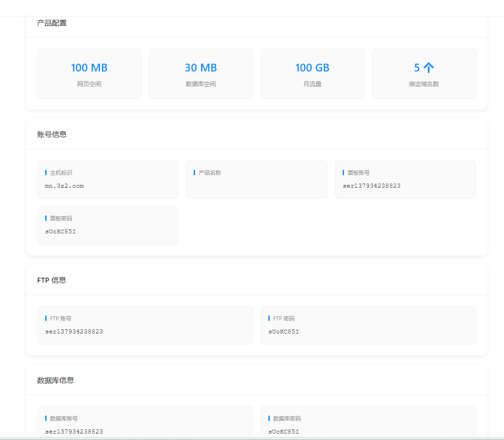The height and width of the screenshot is (440, 504).
Task: Click the 100 GB 月流量 card
Action: [312, 73]
